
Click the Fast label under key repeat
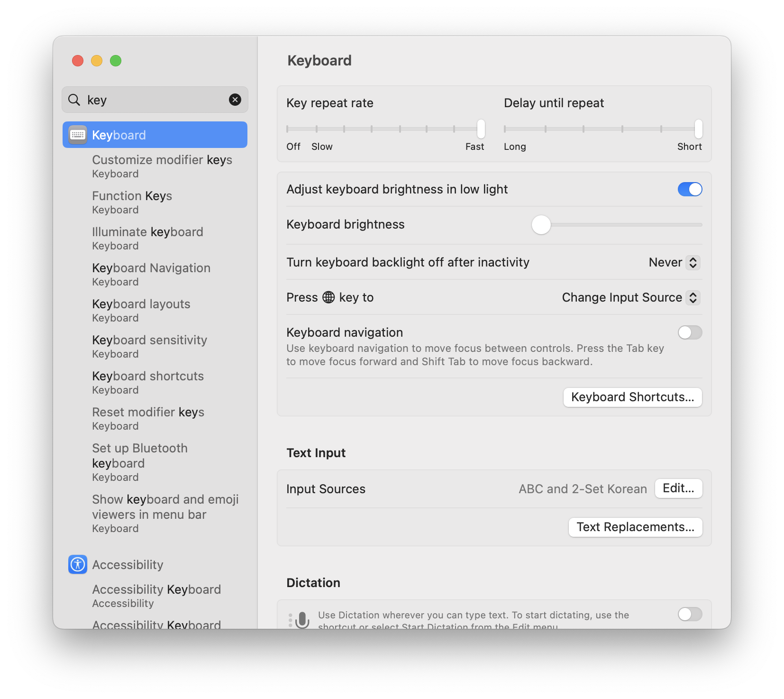(474, 147)
